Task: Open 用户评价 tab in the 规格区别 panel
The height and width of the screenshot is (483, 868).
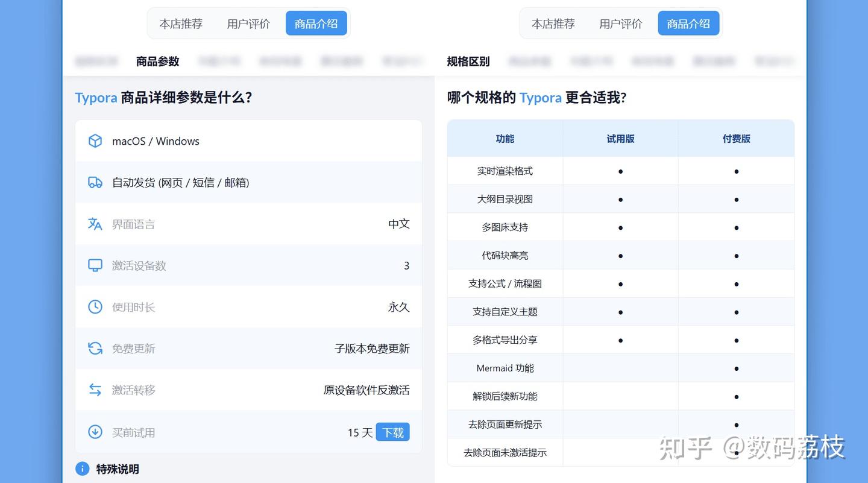Action: [x=621, y=24]
